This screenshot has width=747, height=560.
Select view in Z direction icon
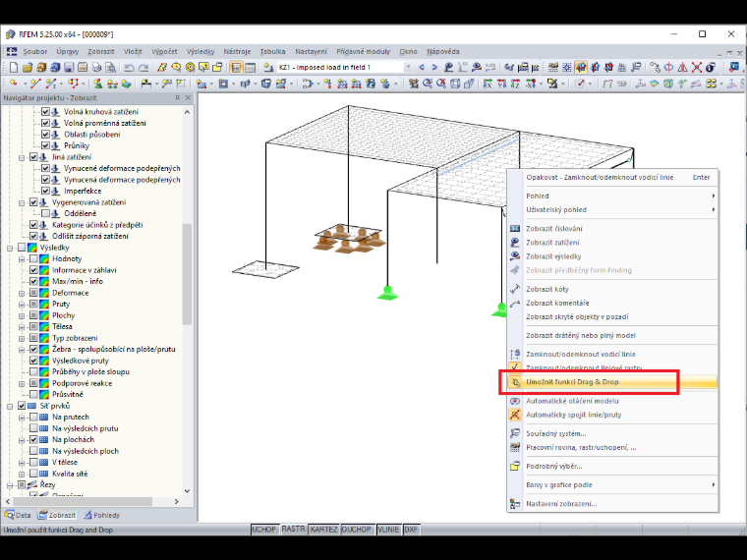point(515,84)
